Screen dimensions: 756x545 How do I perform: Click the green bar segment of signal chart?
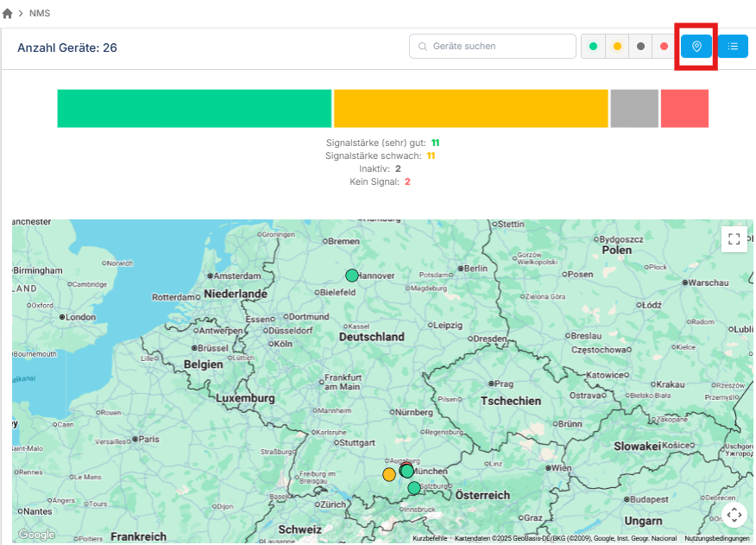click(x=194, y=108)
